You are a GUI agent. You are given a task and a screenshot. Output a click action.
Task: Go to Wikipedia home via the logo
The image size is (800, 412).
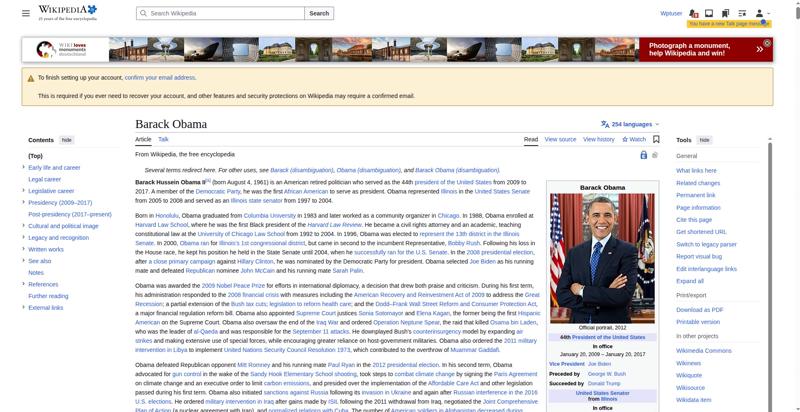coord(67,13)
